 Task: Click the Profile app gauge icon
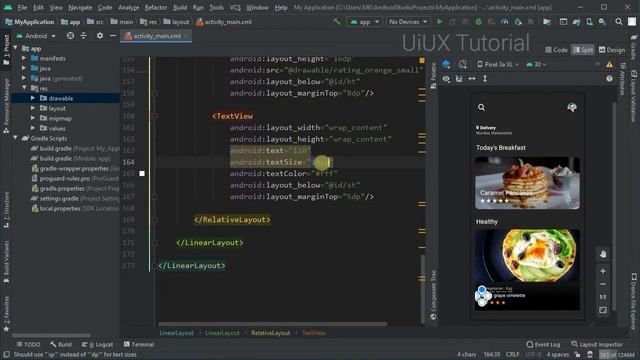[x=504, y=22]
